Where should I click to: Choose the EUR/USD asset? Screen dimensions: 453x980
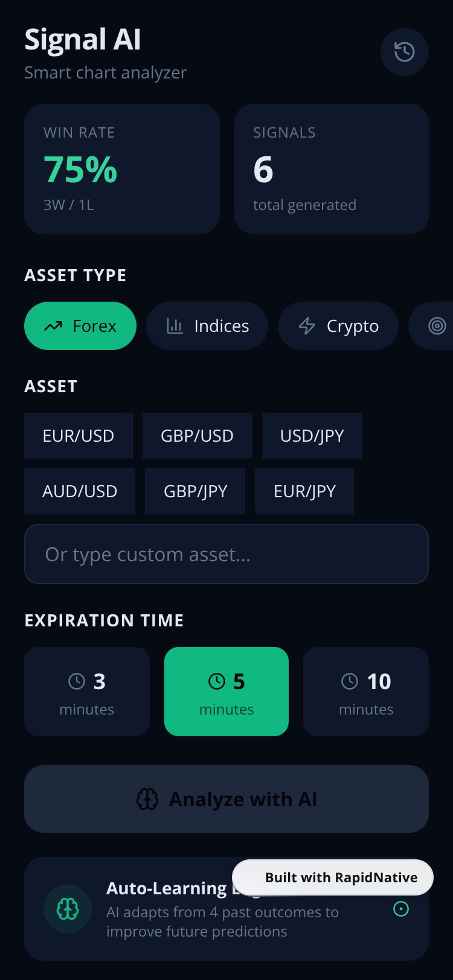click(x=79, y=436)
